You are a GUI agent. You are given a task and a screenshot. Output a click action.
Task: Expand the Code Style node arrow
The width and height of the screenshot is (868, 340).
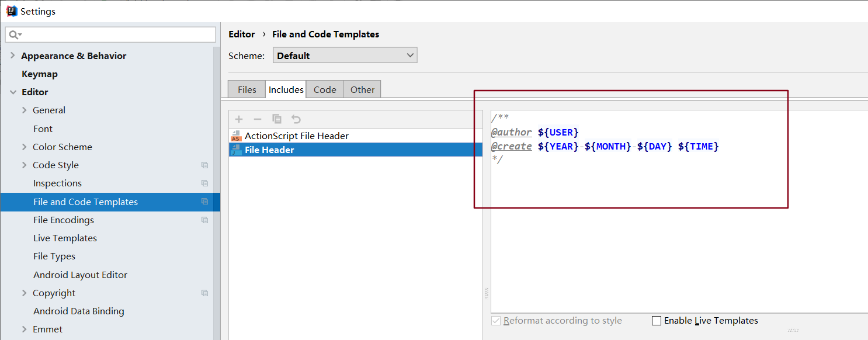24,165
